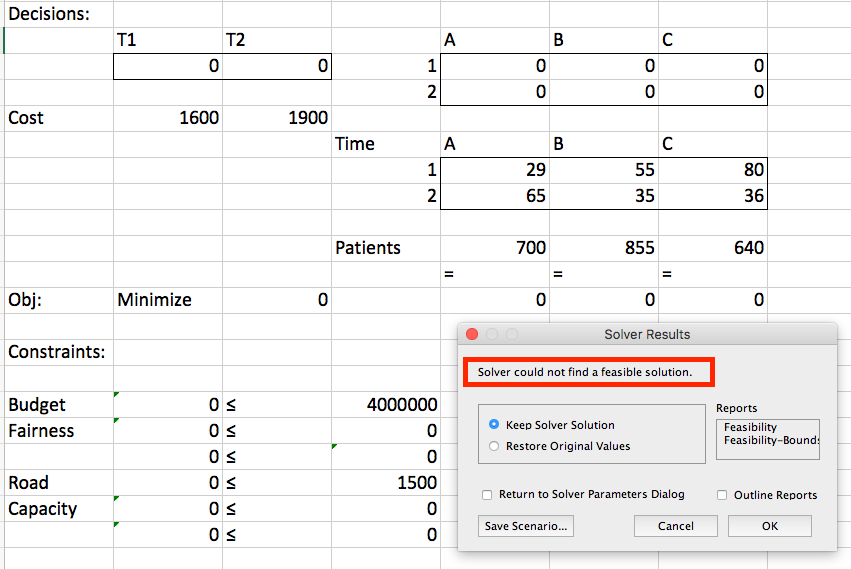This screenshot has width=851, height=569.
Task: Close the Solver Results dialog with red button
Action: coord(472,334)
